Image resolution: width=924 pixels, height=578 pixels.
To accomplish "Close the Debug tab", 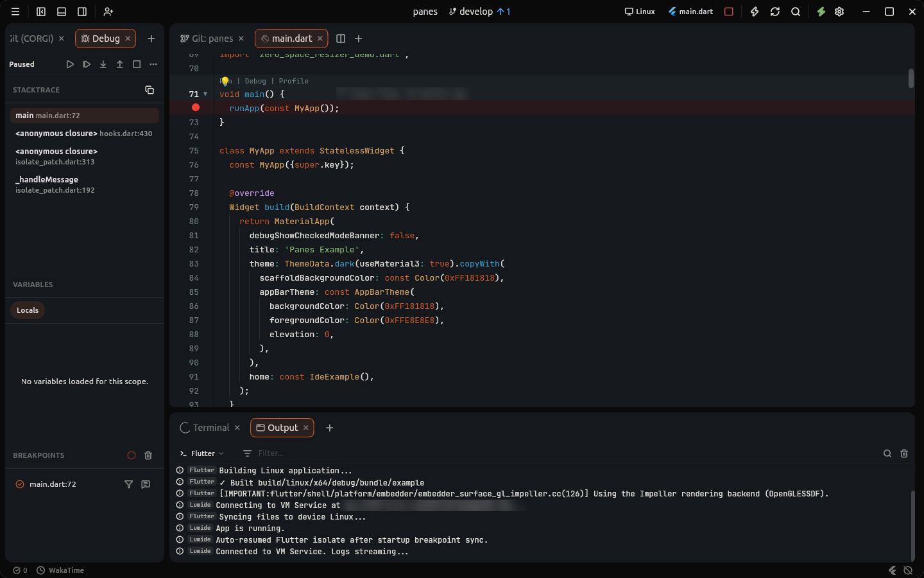I will coord(128,39).
